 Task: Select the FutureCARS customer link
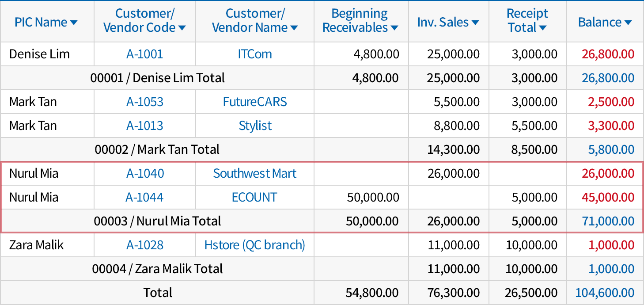[x=255, y=102]
